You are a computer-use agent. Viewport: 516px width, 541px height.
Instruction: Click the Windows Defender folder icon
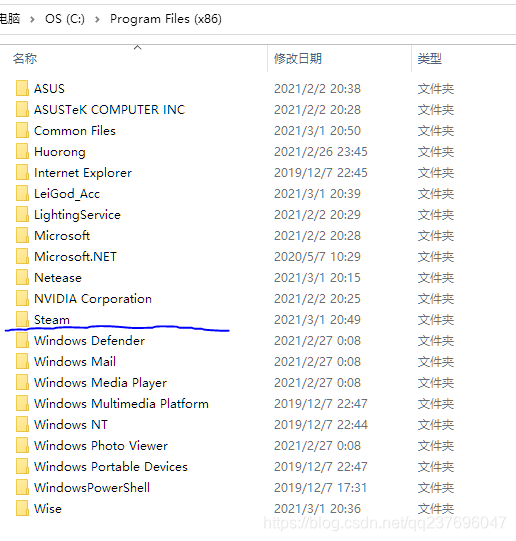[x=22, y=341]
